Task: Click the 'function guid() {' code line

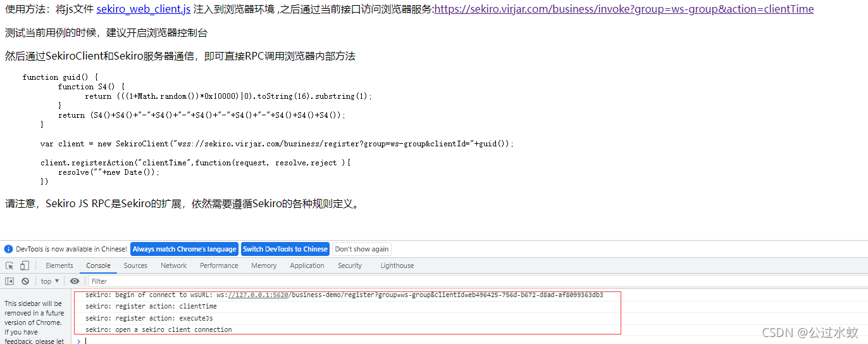Action: click(x=60, y=77)
